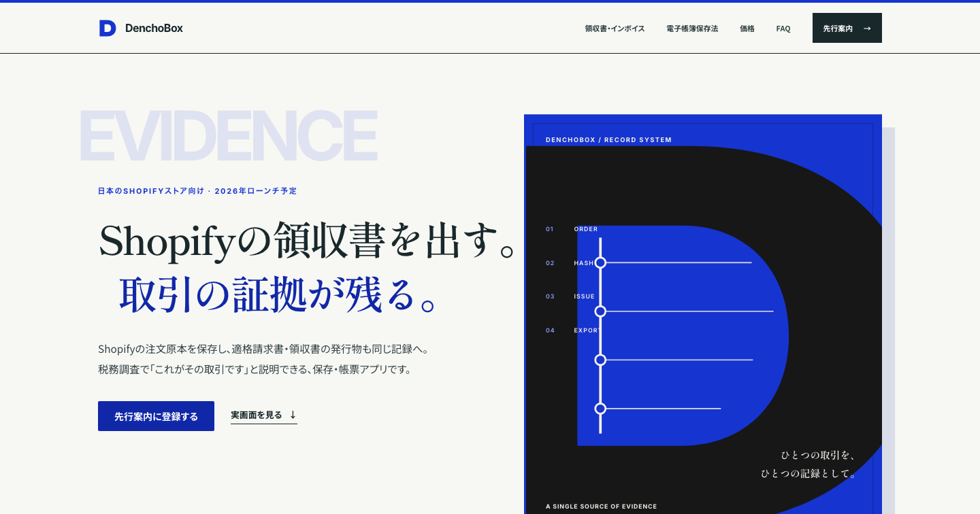This screenshot has width=980, height=514.
Task: Select the 価格 nav item
Action: (x=747, y=29)
